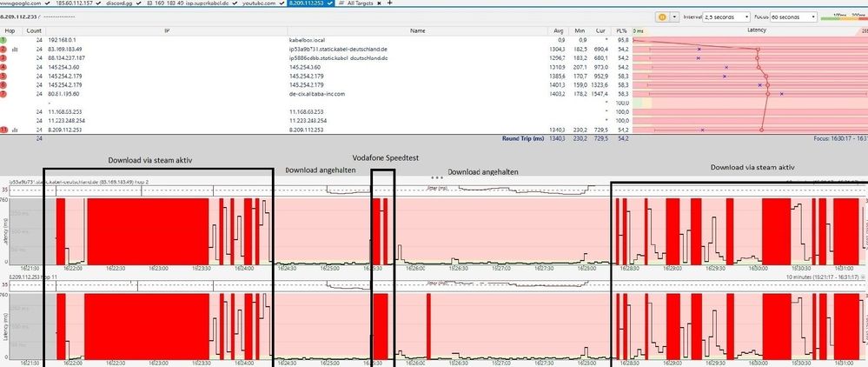Sort by the Hop column header
This screenshot has height=367, width=868.
pyautogui.click(x=11, y=30)
